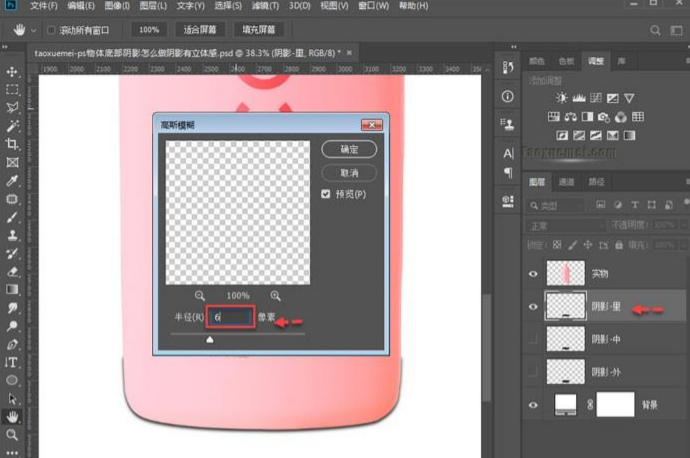
Task: Select the Move tool
Action: [x=12, y=71]
